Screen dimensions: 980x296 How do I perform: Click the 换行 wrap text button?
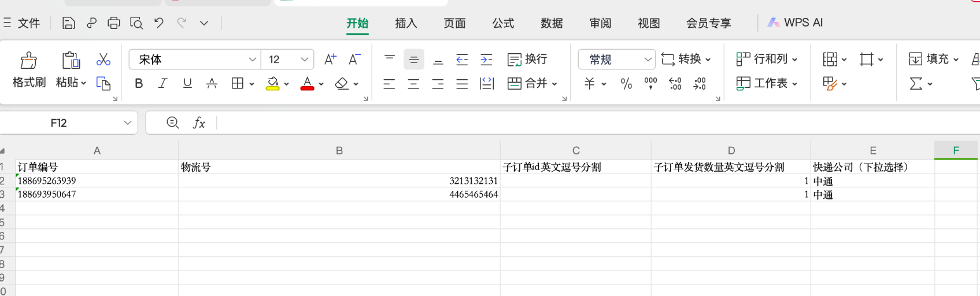tap(527, 60)
